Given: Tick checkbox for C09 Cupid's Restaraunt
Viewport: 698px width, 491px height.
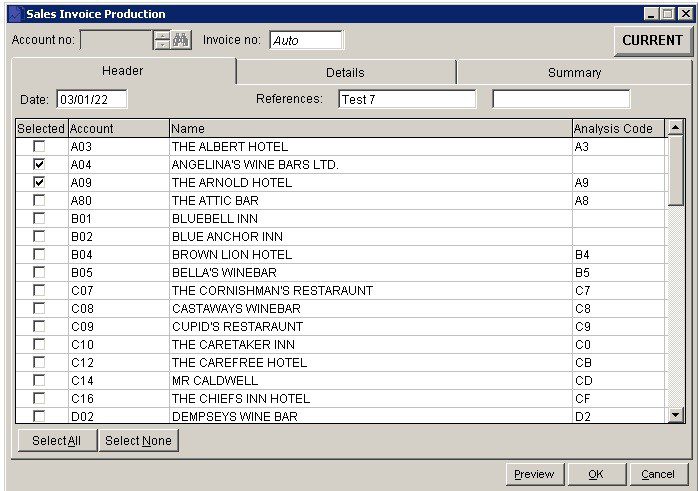Looking at the screenshot, I should (39, 326).
